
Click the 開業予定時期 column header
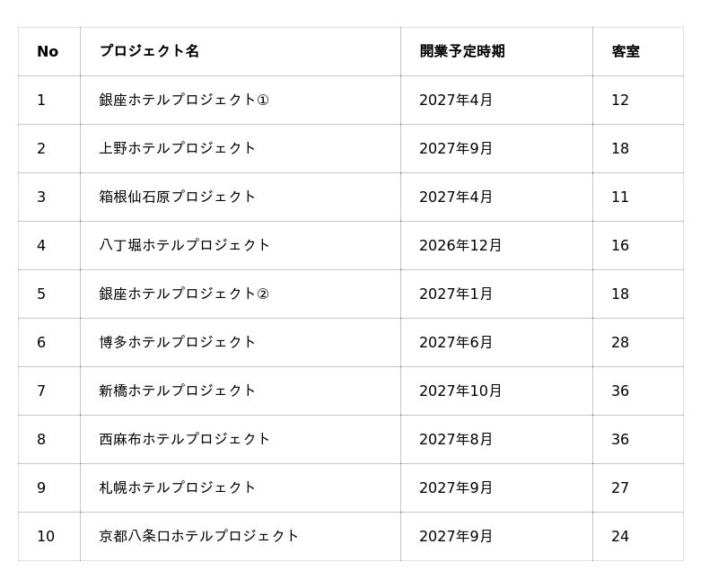pyautogui.click(x=461, y=51)
